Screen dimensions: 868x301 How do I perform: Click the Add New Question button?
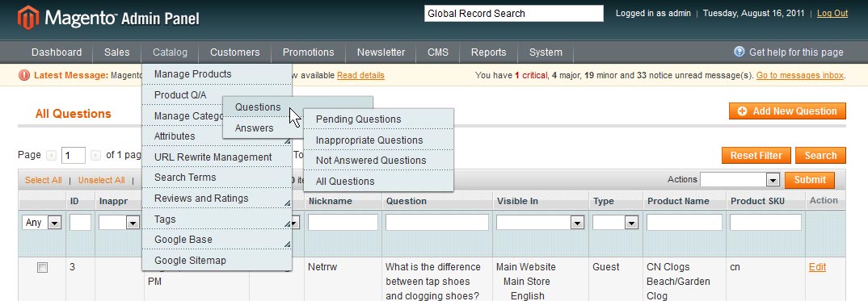787,111
